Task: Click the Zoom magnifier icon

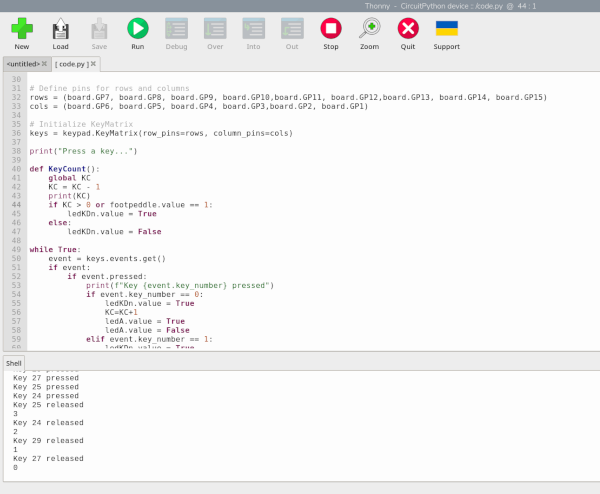Action: pos(369,29)
